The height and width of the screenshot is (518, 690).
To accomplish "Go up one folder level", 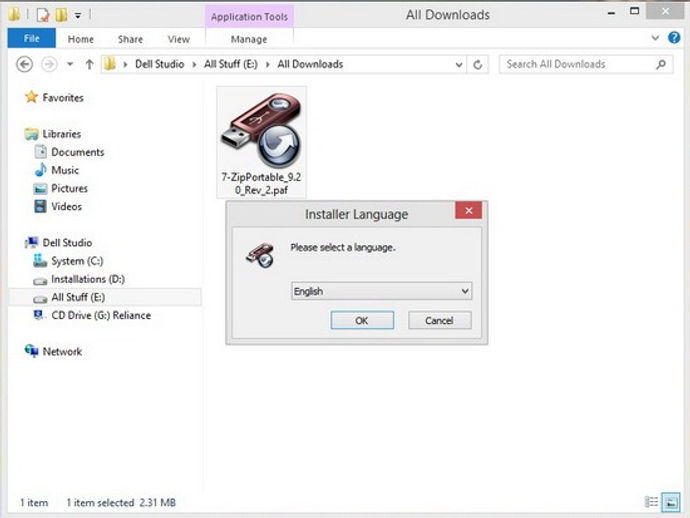I will click(x=89, y=64).
